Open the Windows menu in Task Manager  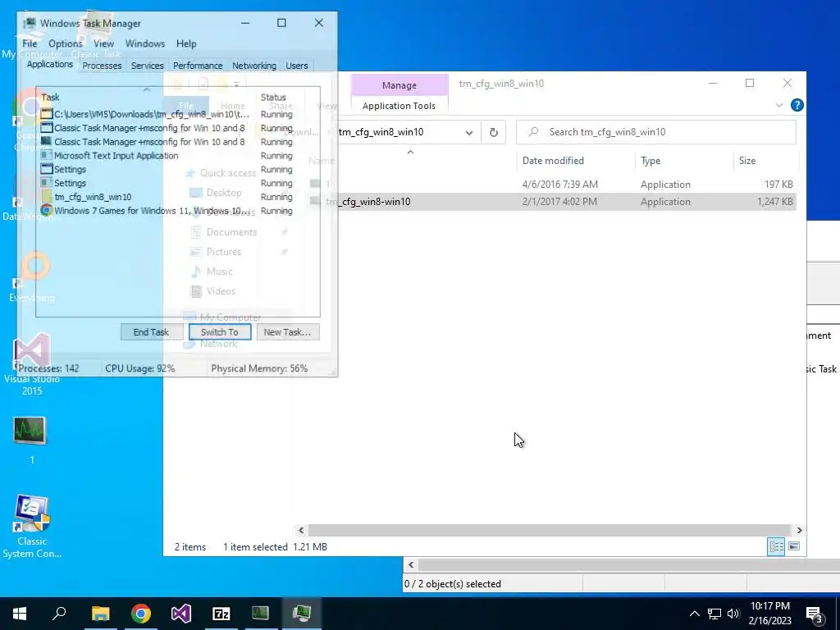coord(144,43)
